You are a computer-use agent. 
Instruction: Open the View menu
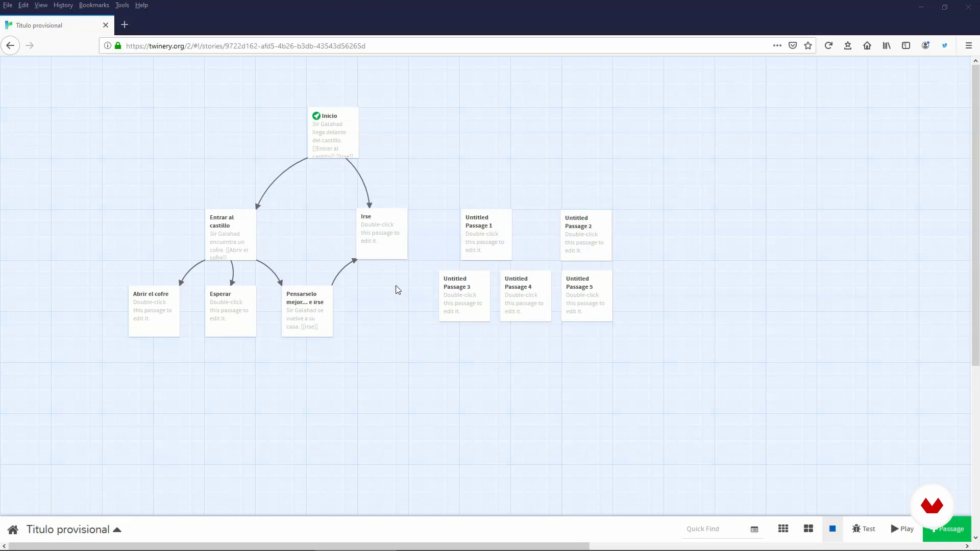point(41,5)
